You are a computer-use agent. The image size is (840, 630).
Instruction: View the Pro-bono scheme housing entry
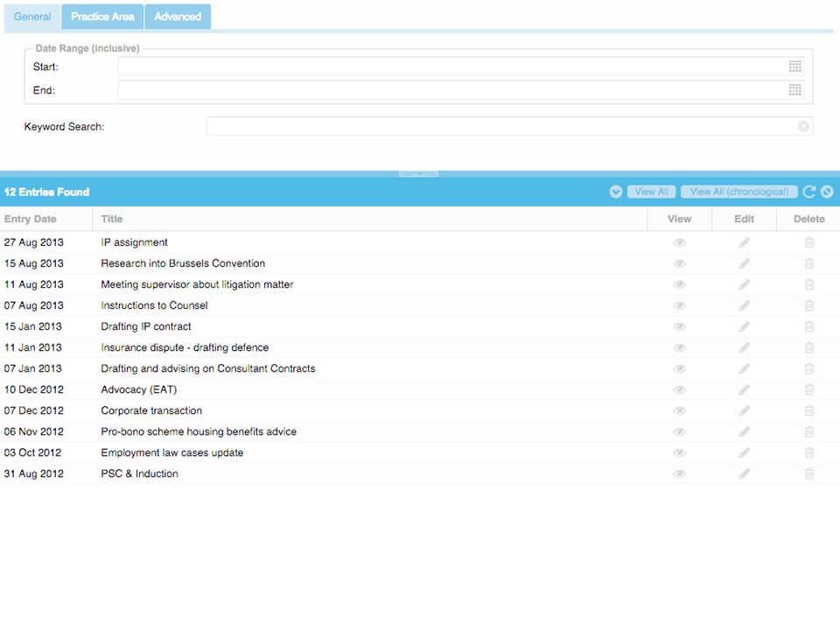679,431
